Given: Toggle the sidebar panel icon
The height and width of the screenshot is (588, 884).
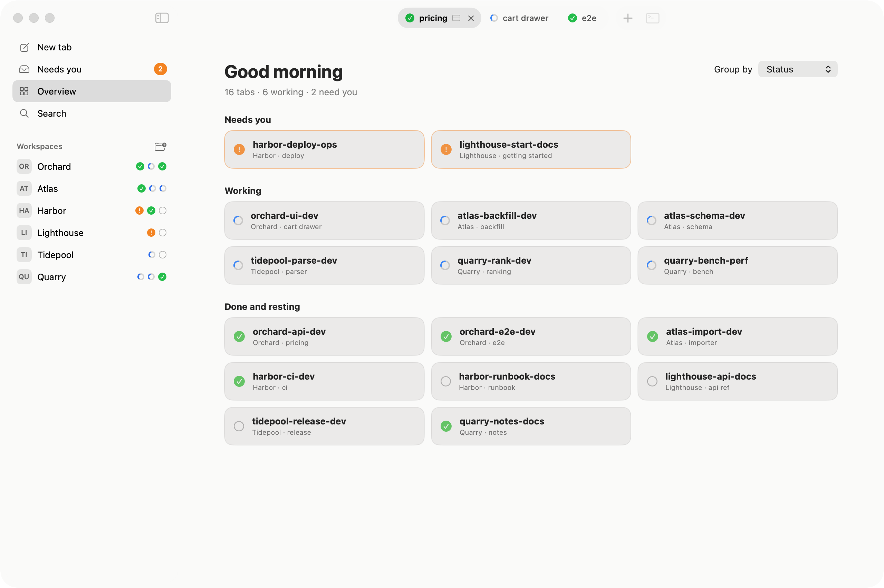Looking at the screenshot, I should 162,18.
